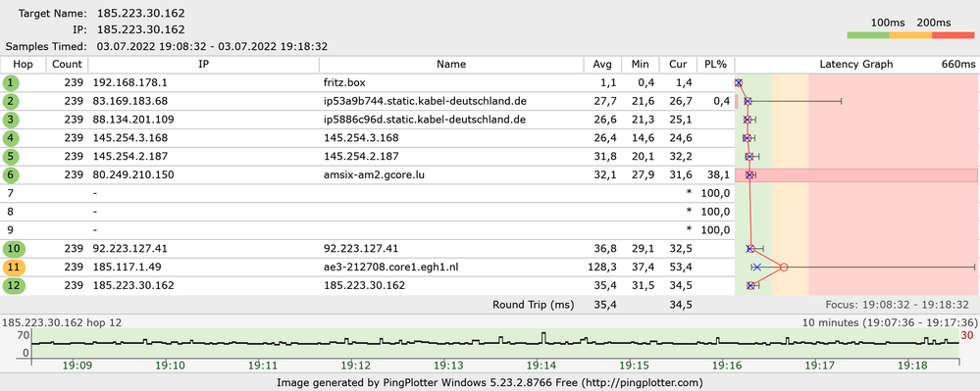The image size is (980, 391).
Task: Select the fritz.box hop name
Action: pyautogui.click(x=343, y=82)
